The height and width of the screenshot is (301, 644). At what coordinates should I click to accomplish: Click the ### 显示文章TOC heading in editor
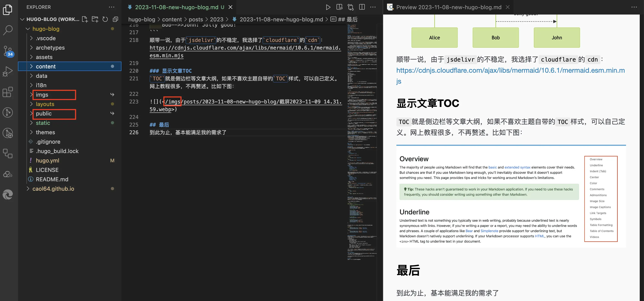tap(170, 71)
